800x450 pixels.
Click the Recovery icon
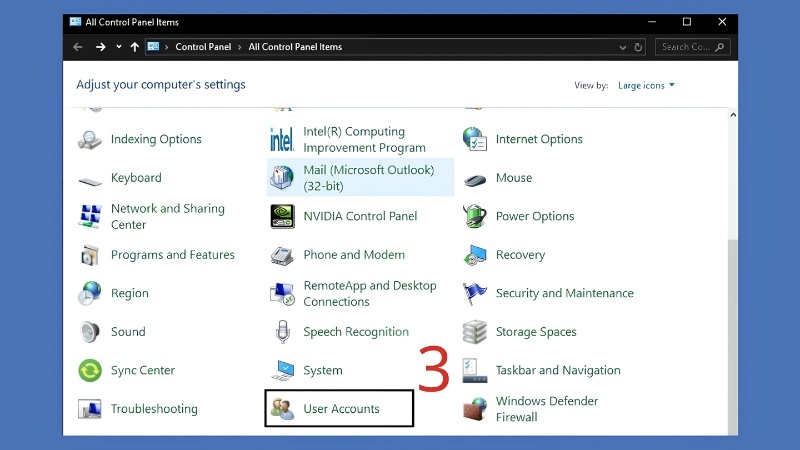pyautogui.click(x=474, y=255)
